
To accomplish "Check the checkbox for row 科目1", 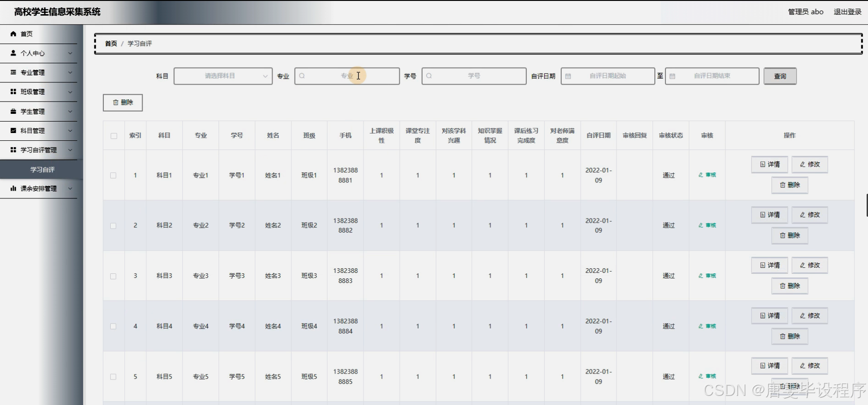I will click(113, 176).
